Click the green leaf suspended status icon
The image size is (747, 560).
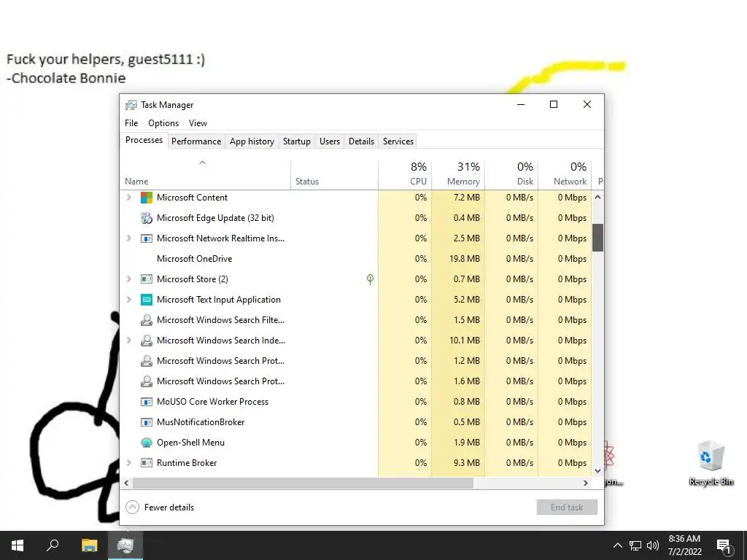pos(370,279)
